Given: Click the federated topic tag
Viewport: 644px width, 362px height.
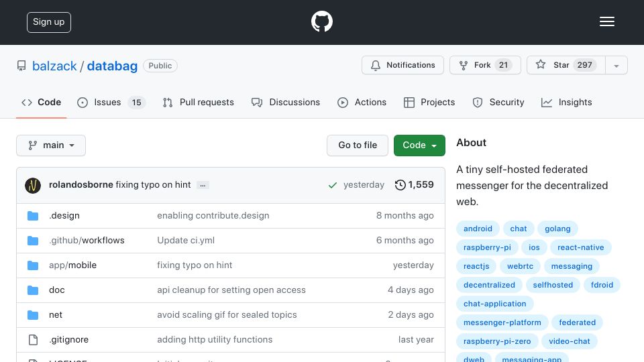Looking at the screenshot, I should pos(577,322).
